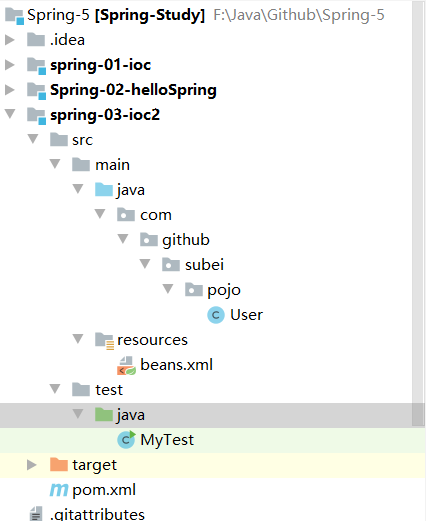
Task: Expand the .idea folder
Action: coord(10,40)
